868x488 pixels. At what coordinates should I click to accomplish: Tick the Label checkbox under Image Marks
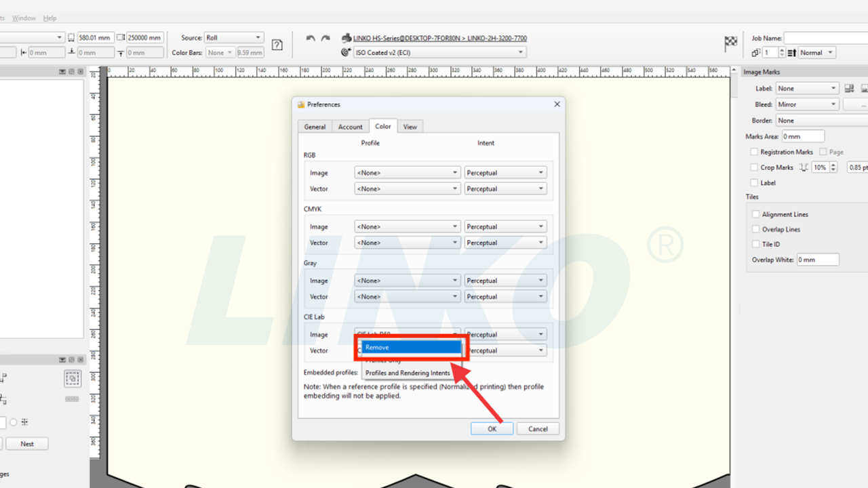tap(754, 183)
